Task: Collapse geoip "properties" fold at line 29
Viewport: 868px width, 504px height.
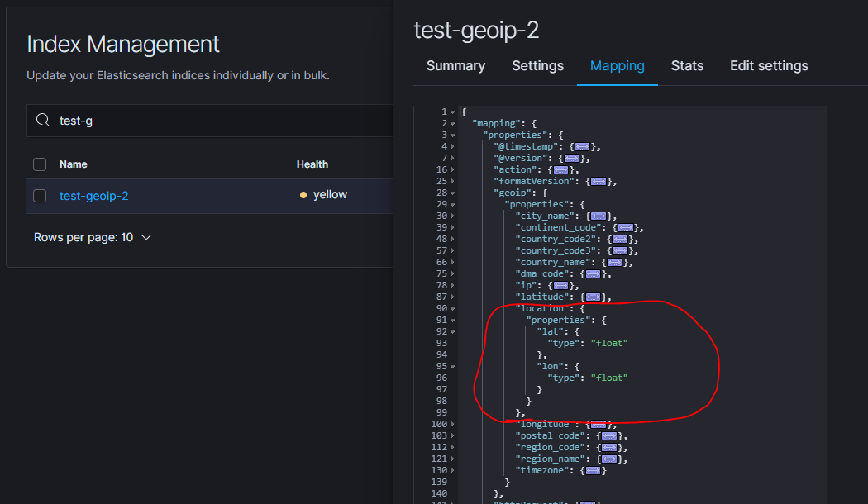Action: [452, 205]
